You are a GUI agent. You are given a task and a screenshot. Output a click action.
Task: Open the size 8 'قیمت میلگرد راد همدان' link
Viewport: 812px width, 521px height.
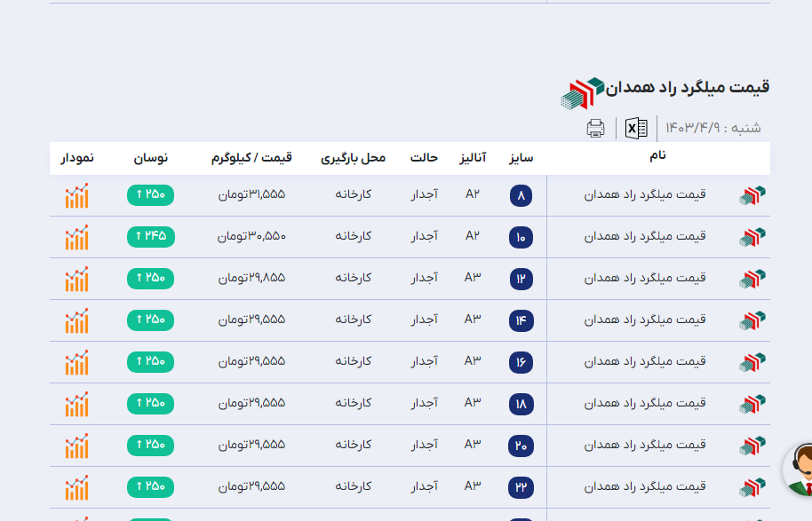(x=645, y=194)
